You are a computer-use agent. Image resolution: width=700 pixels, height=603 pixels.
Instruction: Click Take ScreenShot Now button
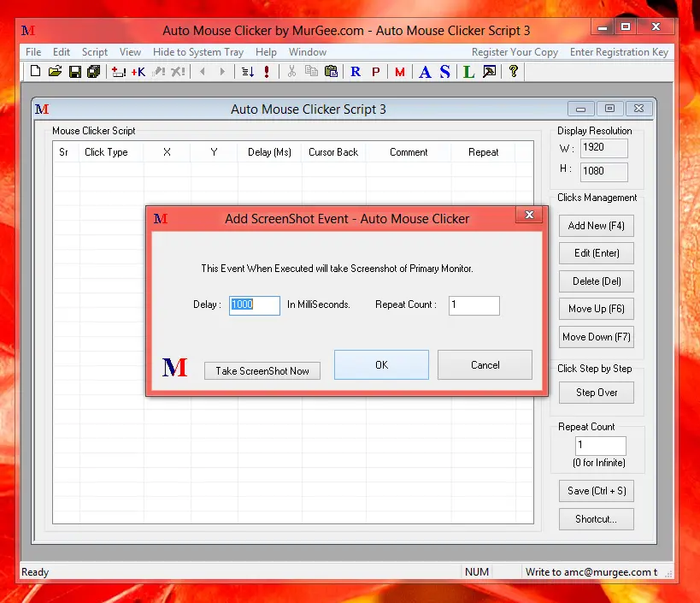click(x=262, y=370)
